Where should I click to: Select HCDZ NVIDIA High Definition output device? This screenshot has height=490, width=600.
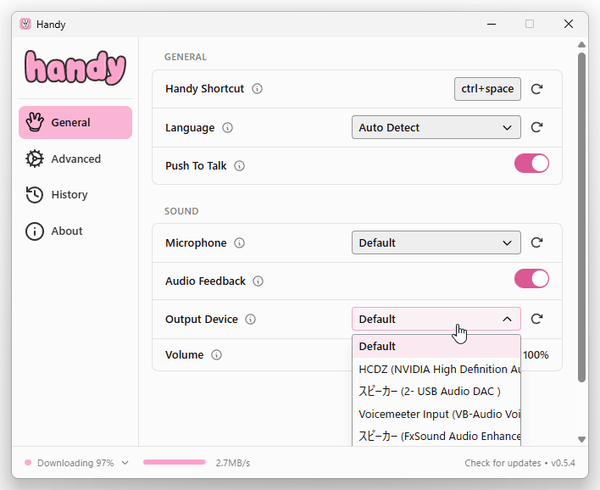point(436,369)
